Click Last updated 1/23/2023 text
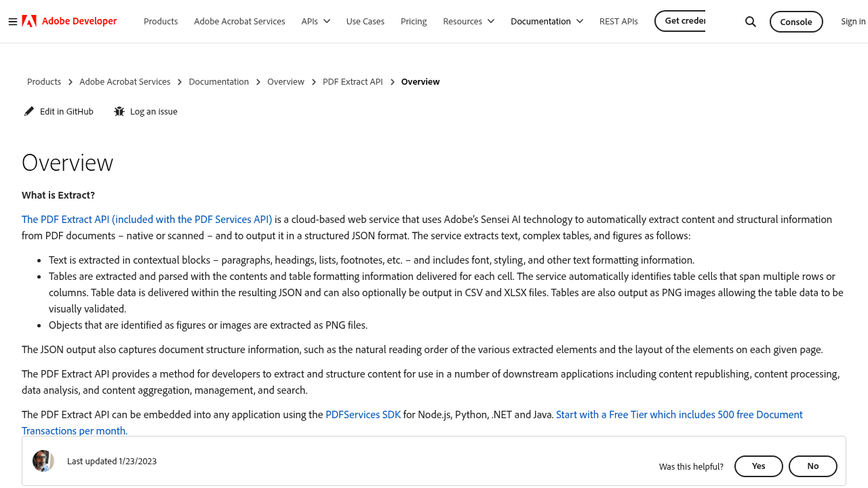This screenshot has height=488, width=868. (x=112, y=461)
